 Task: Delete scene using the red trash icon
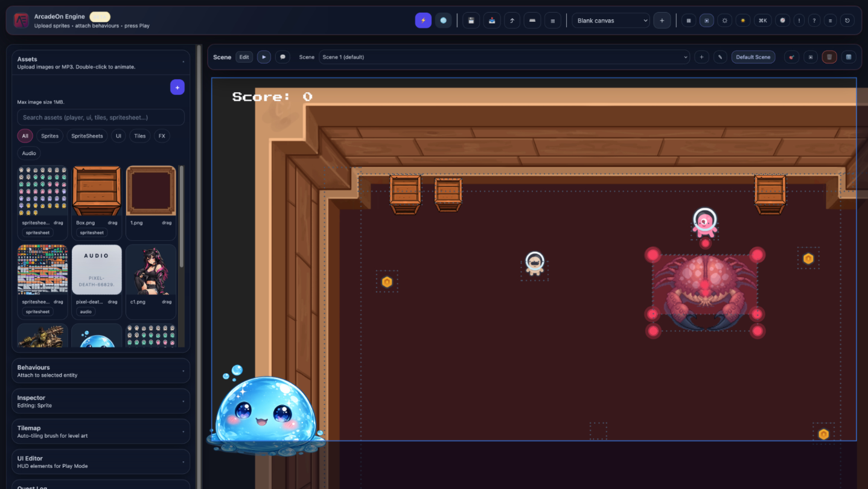829,57
